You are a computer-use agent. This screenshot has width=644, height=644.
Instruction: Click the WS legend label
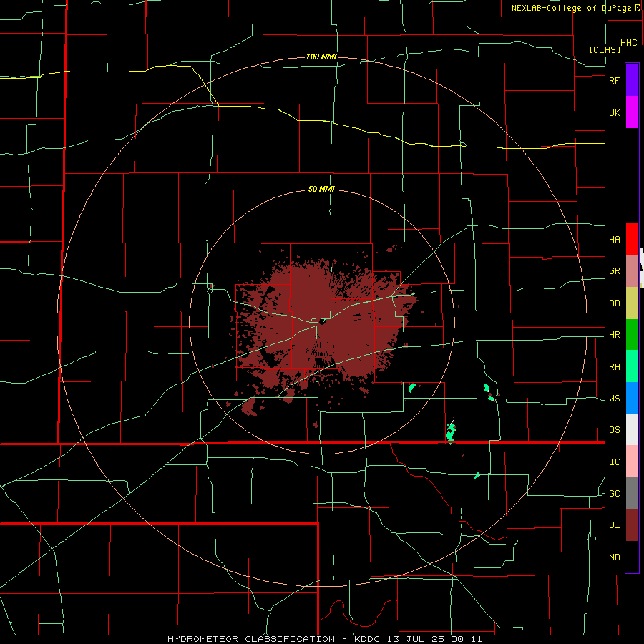[x=614, y=399]
